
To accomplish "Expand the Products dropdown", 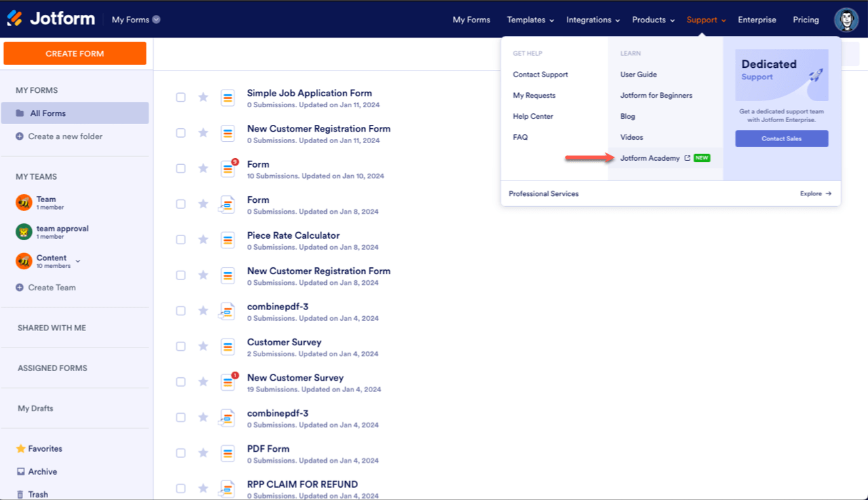I will click(x=653, y=20).
